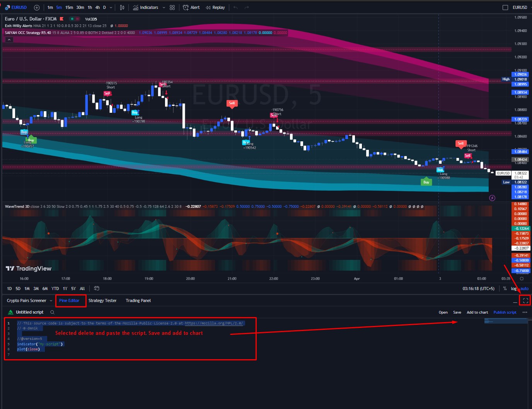Set date range to 5Y
The image size is (532, 409).
pos(73,289)
